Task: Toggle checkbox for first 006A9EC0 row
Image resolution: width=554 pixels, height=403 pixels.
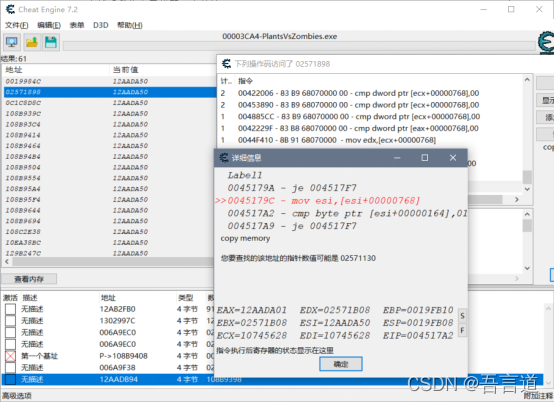Action: coord(10,332)
